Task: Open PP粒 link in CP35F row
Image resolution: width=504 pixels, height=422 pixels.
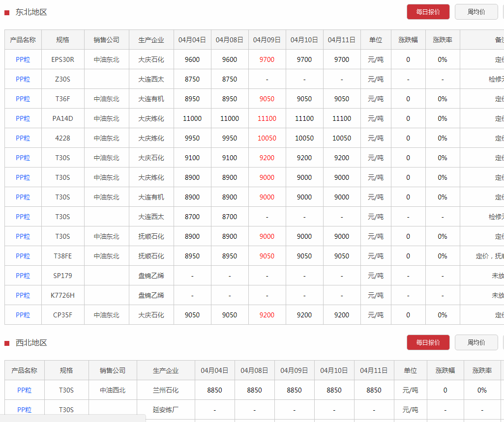Action: pyautogui.click(x=23, y=315)
